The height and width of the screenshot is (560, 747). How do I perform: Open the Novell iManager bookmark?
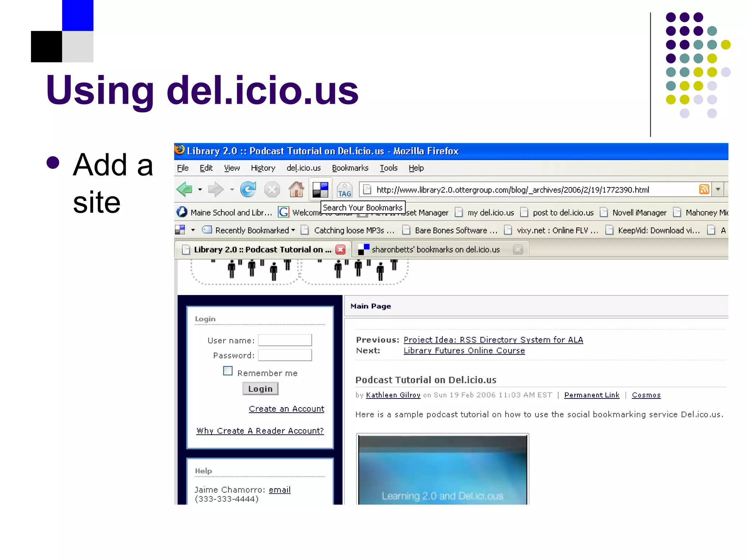tap(634, 213)
